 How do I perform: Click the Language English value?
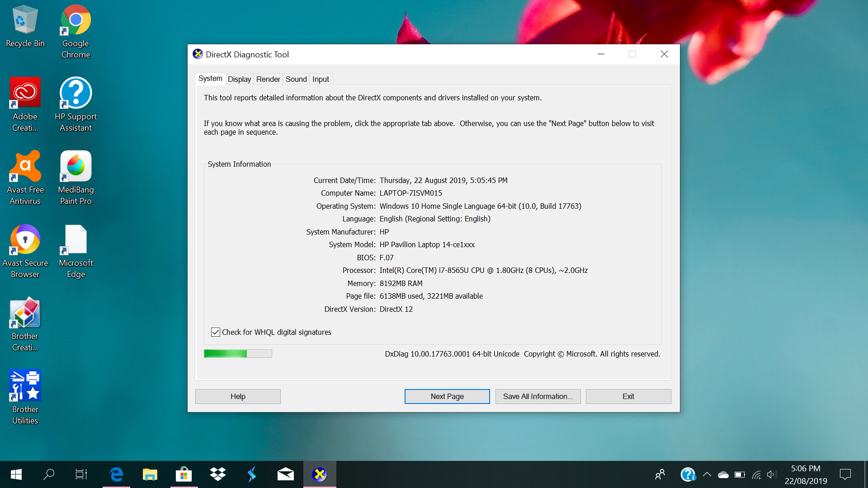[x=435, y=219]
